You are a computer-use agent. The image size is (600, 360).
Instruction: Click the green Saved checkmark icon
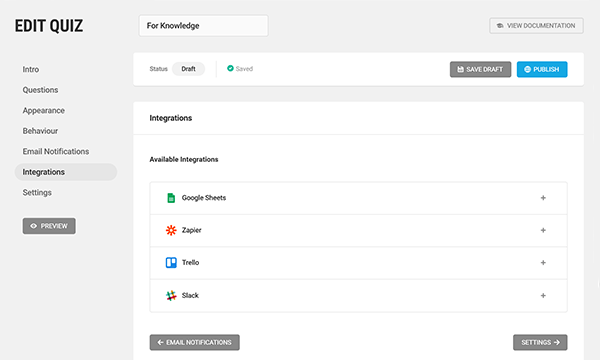[230, 68]
